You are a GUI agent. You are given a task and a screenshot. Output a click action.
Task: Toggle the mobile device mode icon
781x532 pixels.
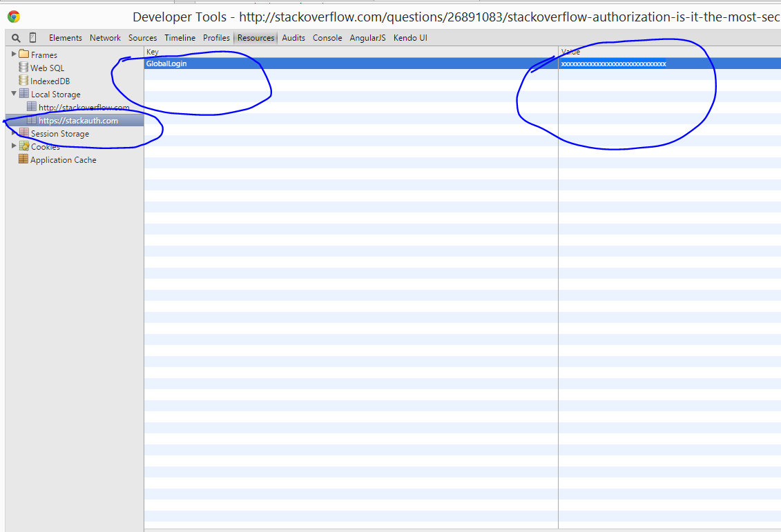(x=33, y=37)
